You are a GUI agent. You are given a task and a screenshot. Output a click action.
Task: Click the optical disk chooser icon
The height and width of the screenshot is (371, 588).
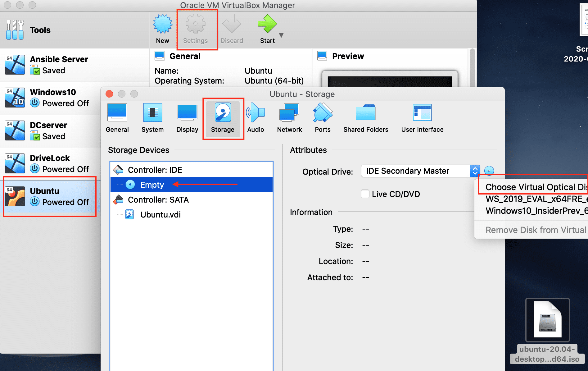coord(489,171)
